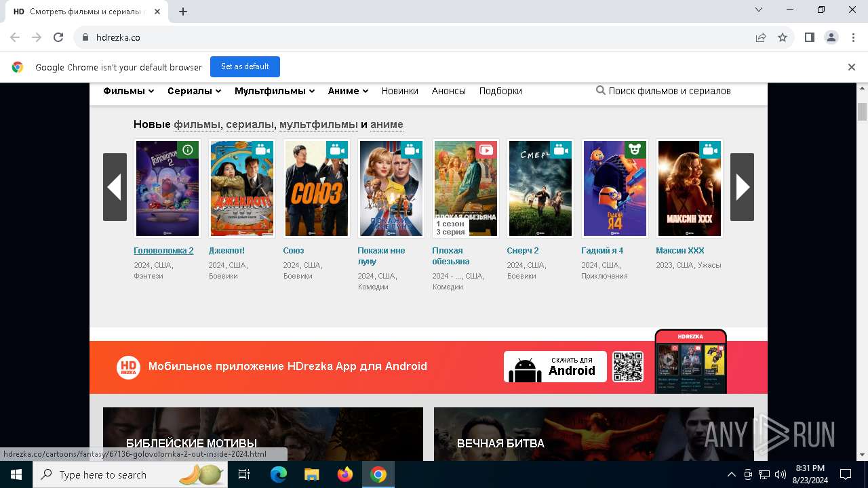Click the Chrome back arrow
The image size is (868, 488).
15,37
